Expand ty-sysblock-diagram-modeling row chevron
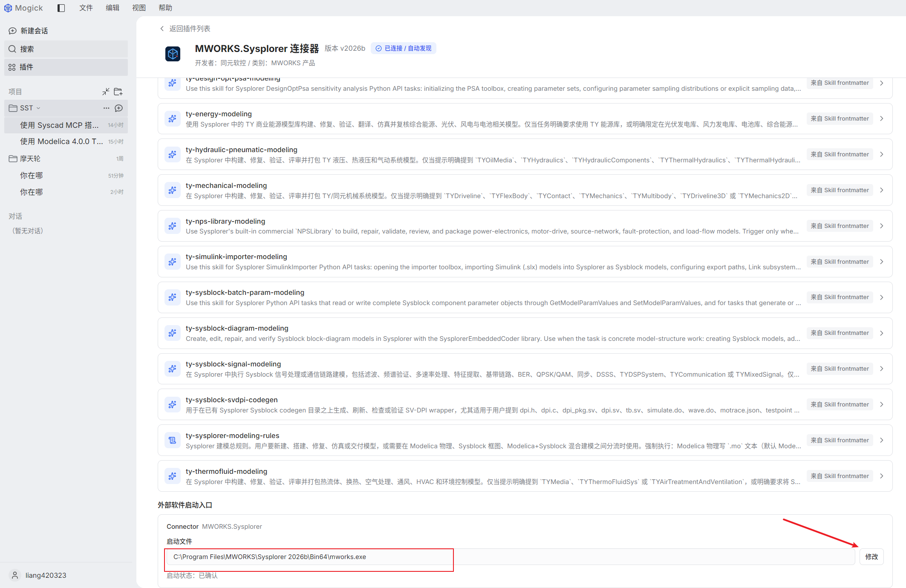906x588 pixels. click(882, 333)
